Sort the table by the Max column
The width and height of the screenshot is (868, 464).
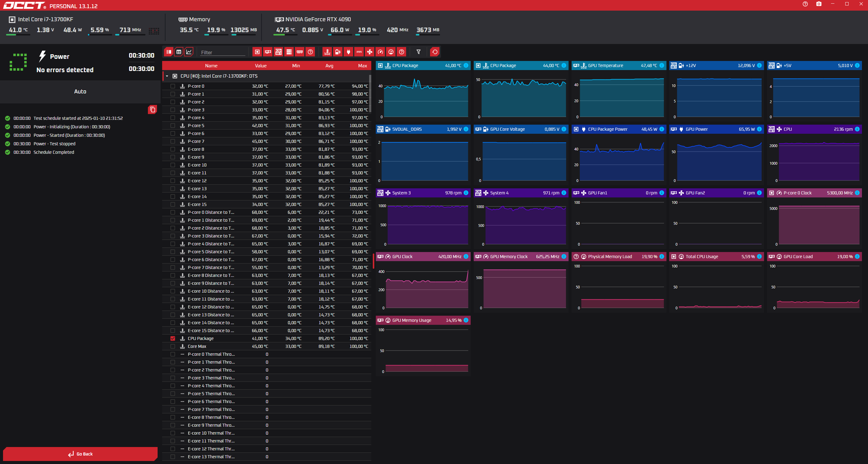click(x=362, y=66)
